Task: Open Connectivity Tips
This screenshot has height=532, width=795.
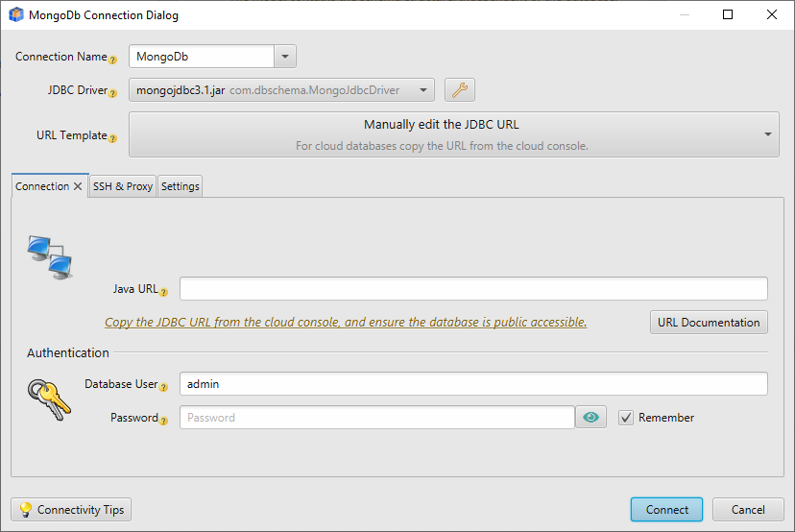Action: (71, 509)
